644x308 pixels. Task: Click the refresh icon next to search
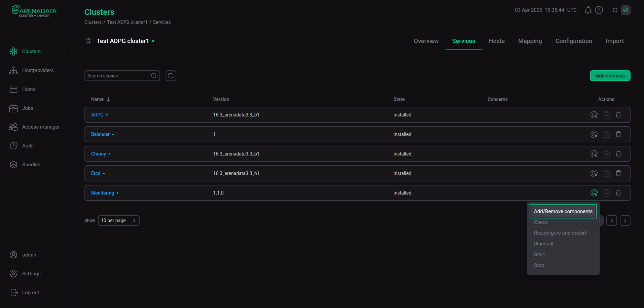tap(171, 76)
